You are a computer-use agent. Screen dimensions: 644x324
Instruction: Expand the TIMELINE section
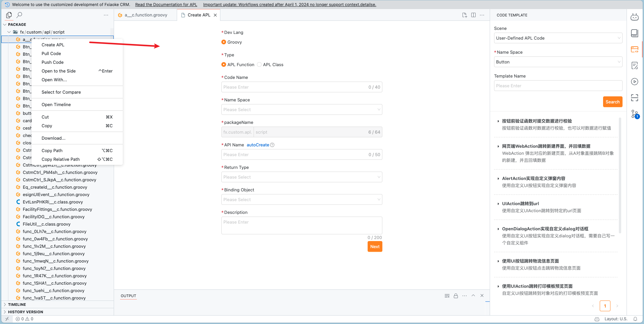click(17, 305)
